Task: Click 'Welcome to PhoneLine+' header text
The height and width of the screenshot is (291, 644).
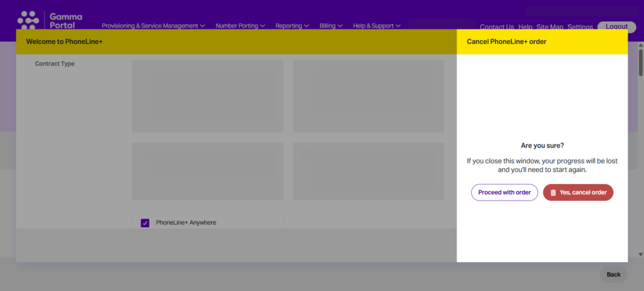Action: pos(64,41)
